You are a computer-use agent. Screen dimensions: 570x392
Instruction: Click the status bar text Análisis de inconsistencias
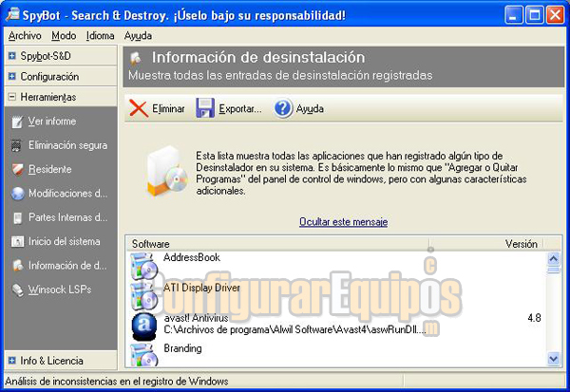[116, 382]
